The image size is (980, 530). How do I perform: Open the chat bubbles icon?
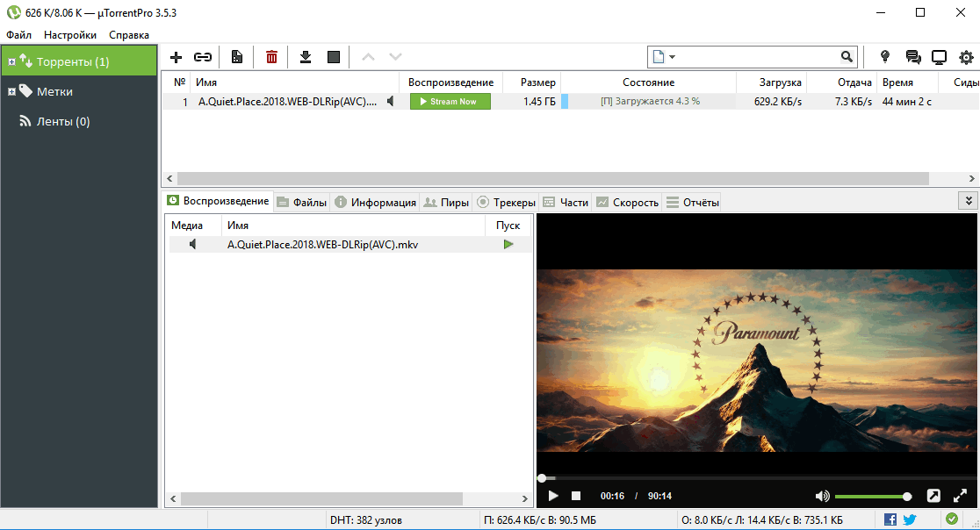913,57
